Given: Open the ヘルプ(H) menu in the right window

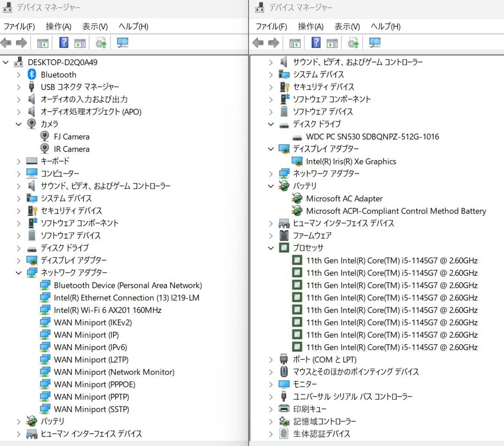Looking at the screenshot, I should [385, 27].
